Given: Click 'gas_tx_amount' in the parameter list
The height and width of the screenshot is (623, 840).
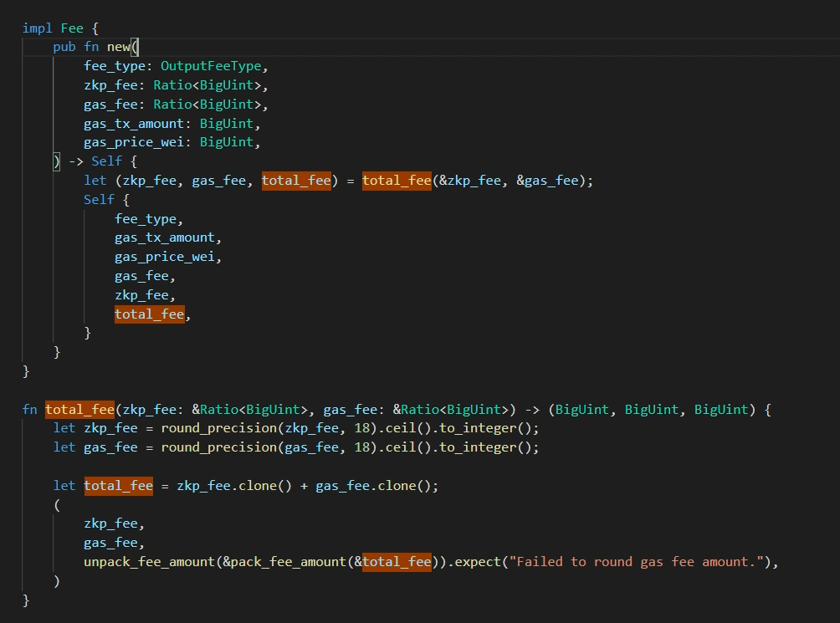Looking at the screenshot, I should pyautogui.click(x=133, y=124).
